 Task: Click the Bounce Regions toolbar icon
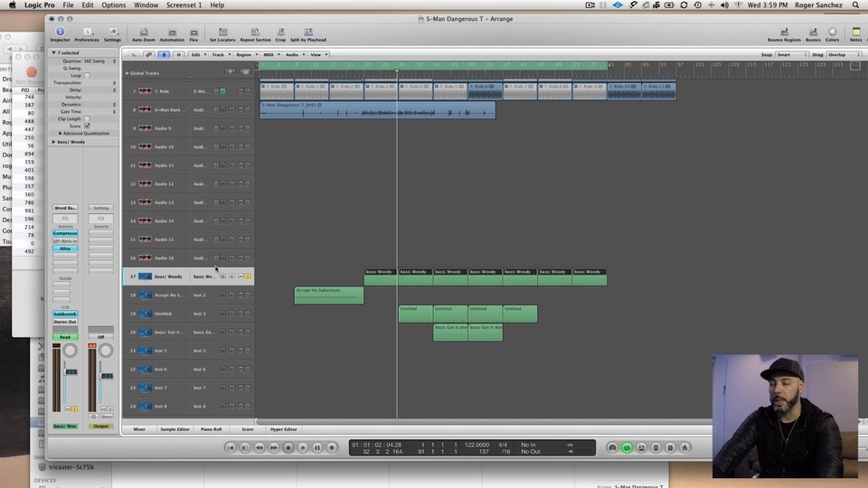(x=784, y=34)
